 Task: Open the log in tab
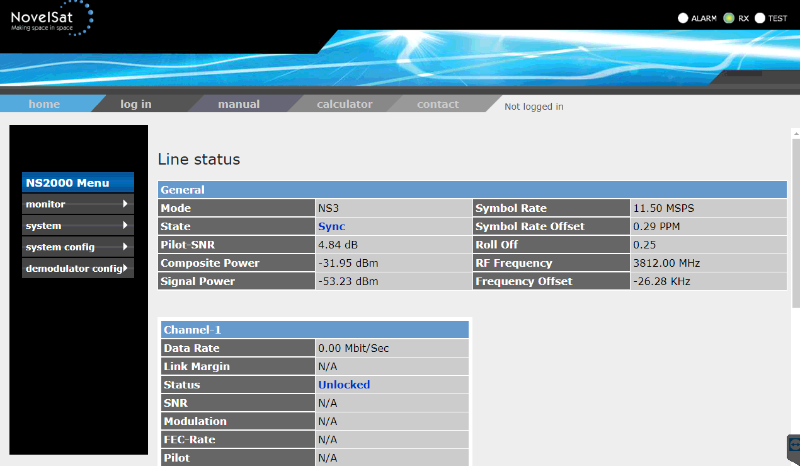[136, 104]
